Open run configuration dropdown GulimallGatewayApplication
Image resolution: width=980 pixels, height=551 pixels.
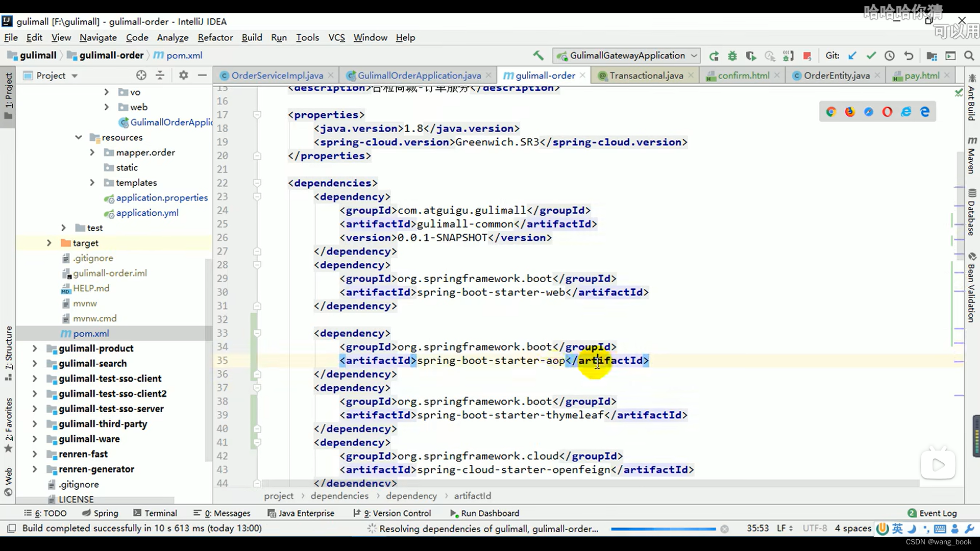tap(627, 56)
